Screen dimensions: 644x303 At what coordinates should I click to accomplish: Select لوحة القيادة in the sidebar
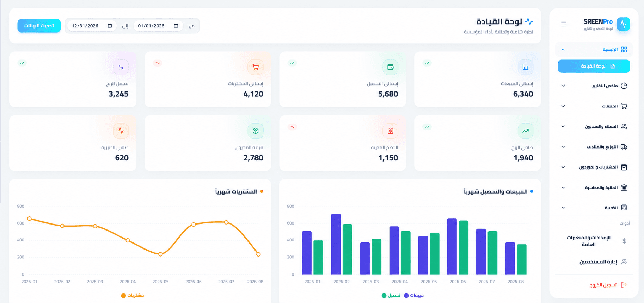[594, 66]
